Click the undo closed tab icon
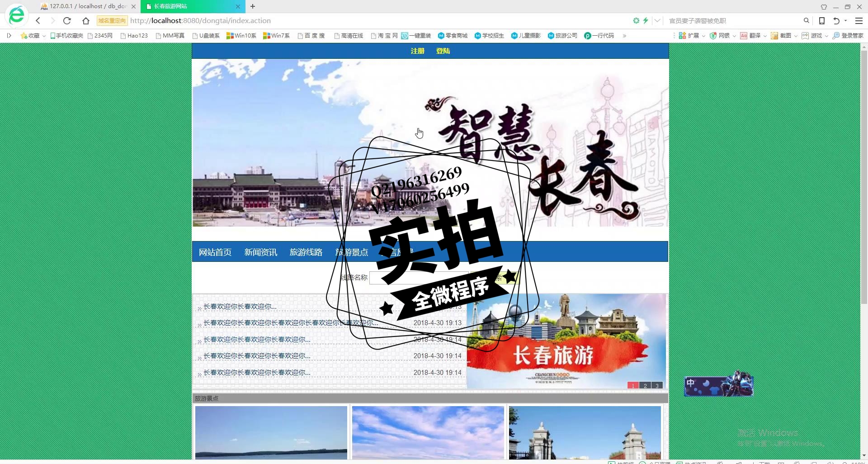The width and height of the screenshot is (868, 464). click(836, 21)
